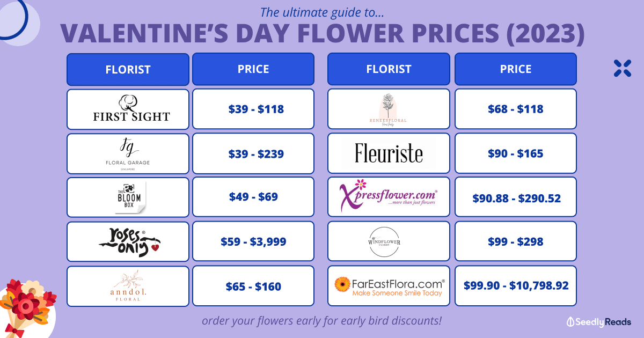The image size is (644, 338).
Task: Select the $59 - $3,999 price cell
Action: (253, 241)
